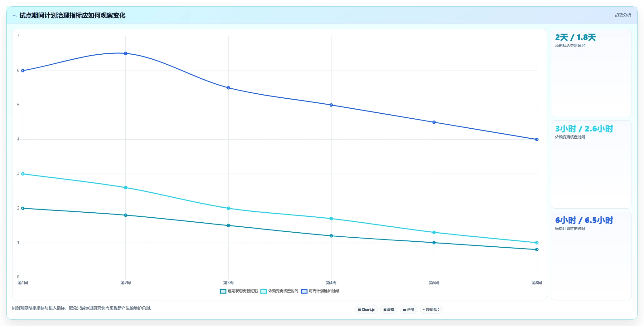Click the 第6周 point at 4 on dark blue line

[537, 139]
